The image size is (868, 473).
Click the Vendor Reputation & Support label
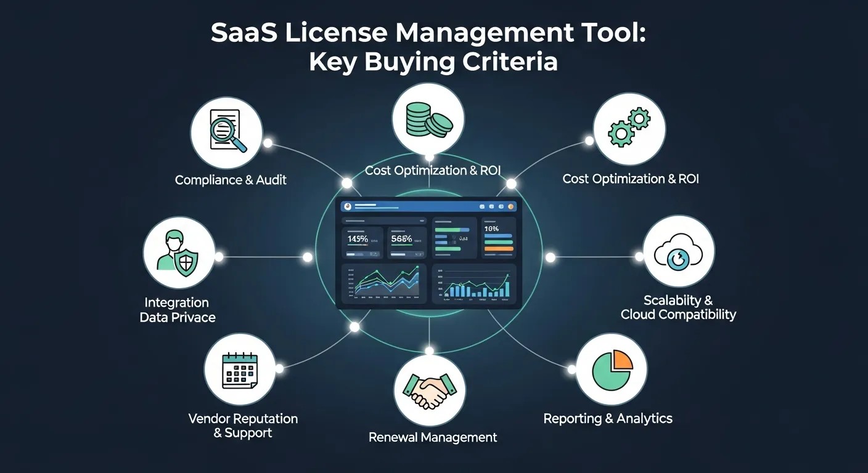click(243, 426)
